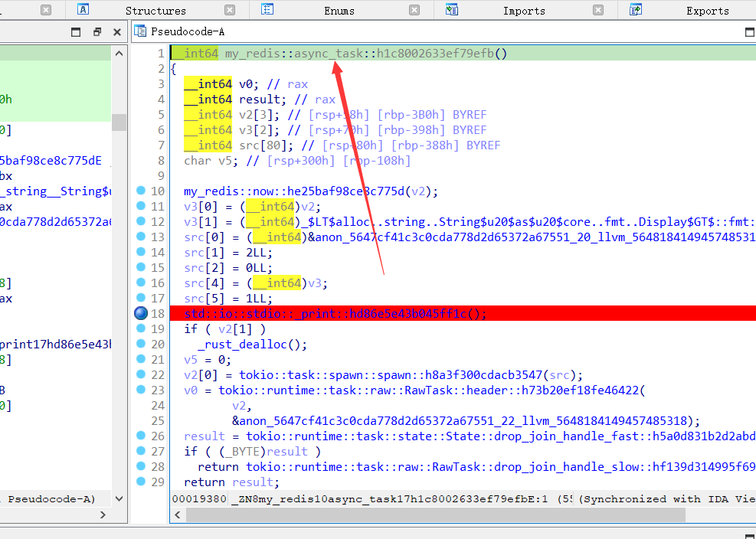Click drop_join_handle_slow on line 28
The width and height of the screenshot is (756, 539).
tap(501, 467)
